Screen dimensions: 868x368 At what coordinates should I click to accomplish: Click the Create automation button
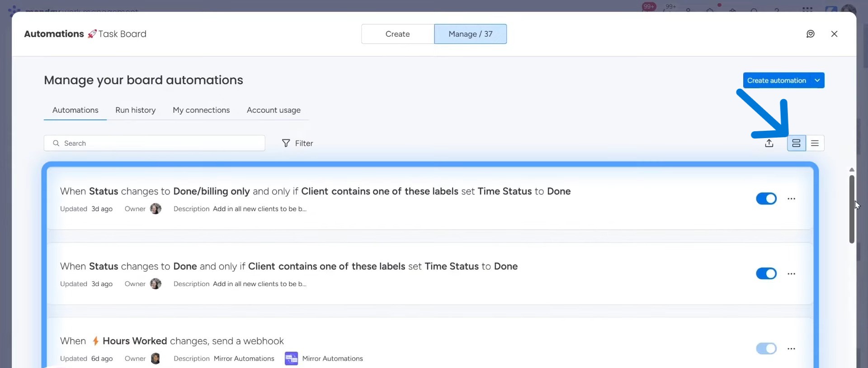pos(777,81)
